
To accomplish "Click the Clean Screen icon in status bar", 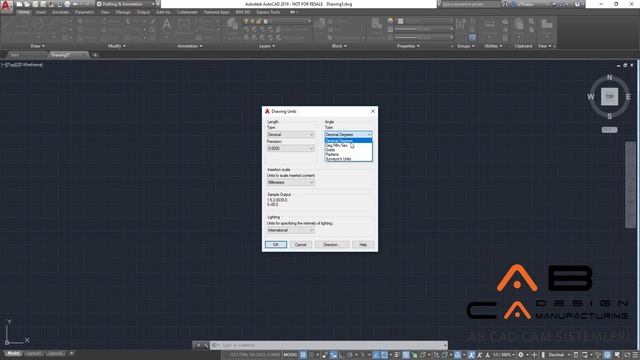I will click(628, 355).
